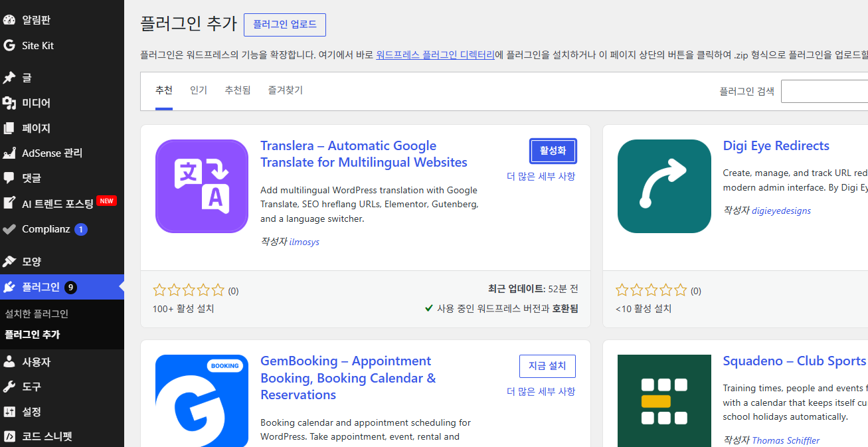Screen dimensions: 868x447
Task: Switch to the 즐겨찾기 tab
Action: [286, 90]
